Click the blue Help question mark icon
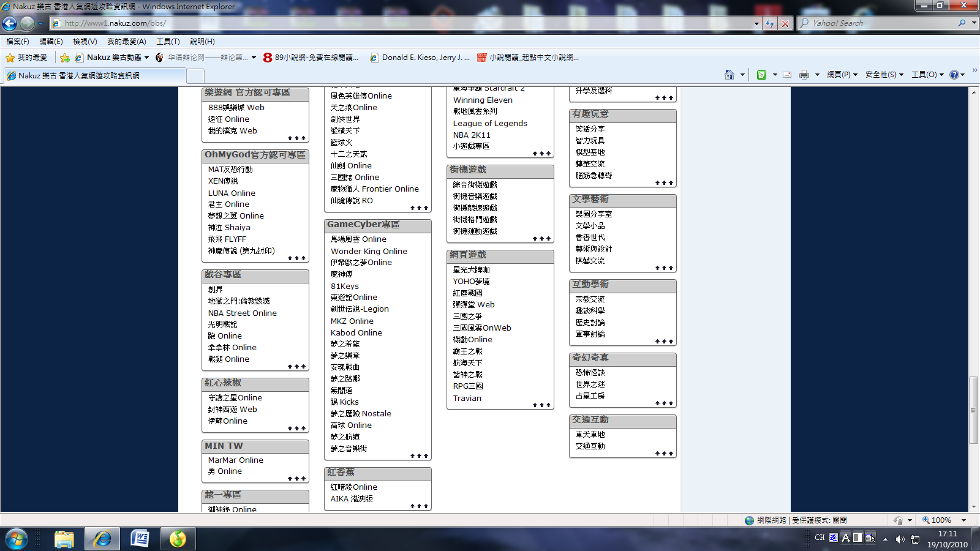 [954, 75]
